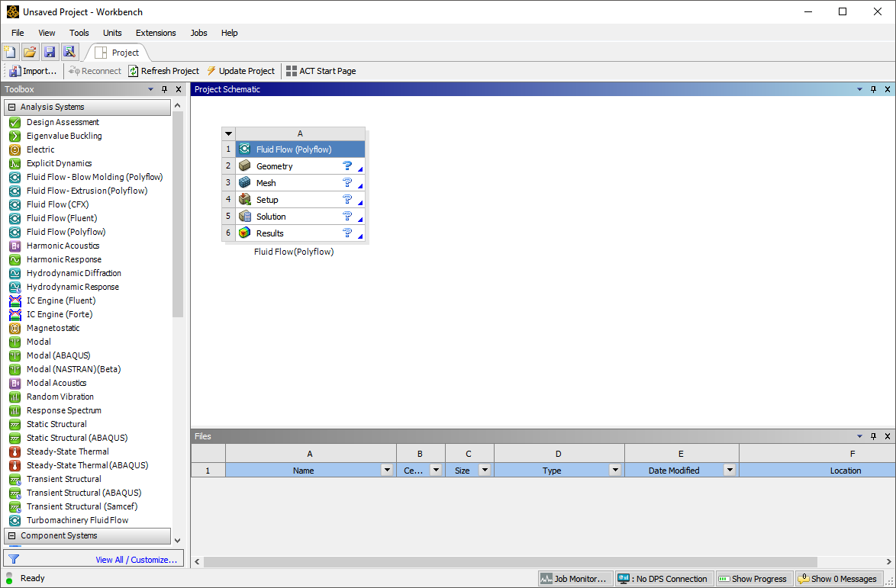Collapse the Component Systems group
This screenshot has width=896, height=588.
[x=11, y=535]
